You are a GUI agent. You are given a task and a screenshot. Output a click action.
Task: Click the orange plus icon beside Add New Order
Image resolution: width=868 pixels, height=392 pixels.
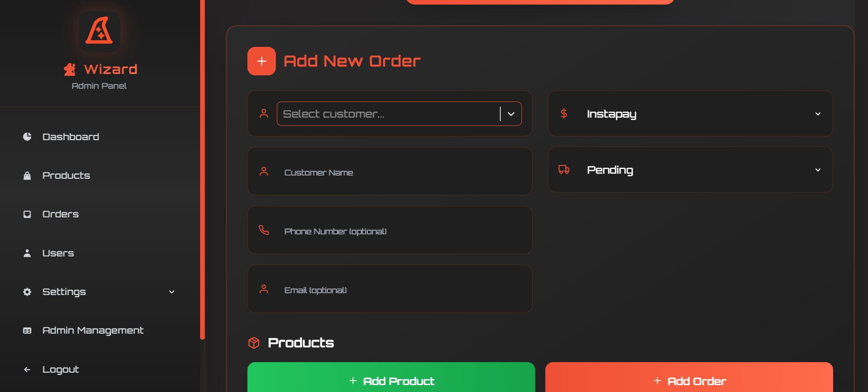coord(262,61)
